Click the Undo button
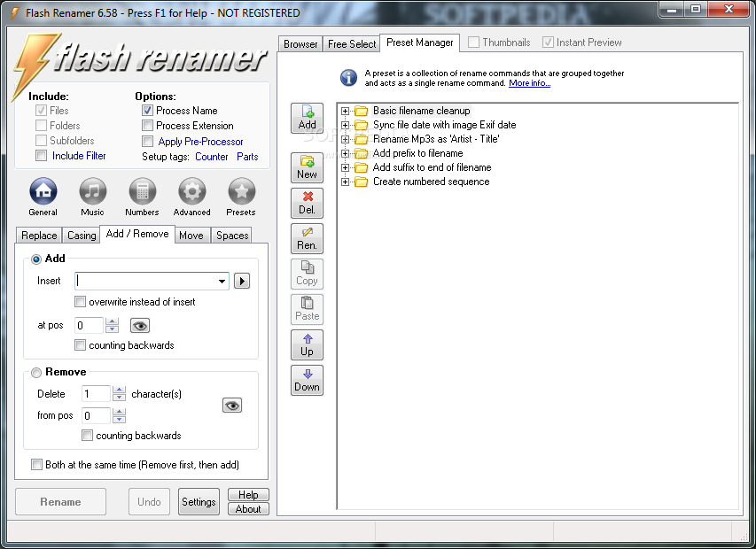 150,502
